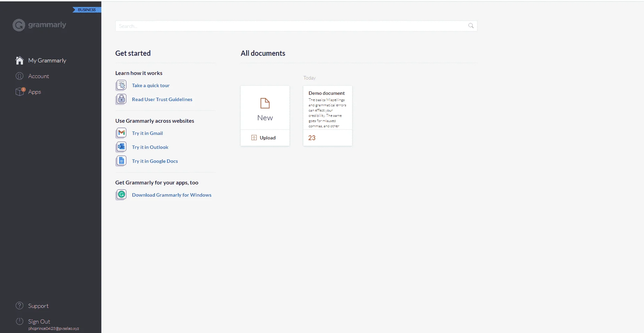Focus the Search input field

tap(296, 26)
